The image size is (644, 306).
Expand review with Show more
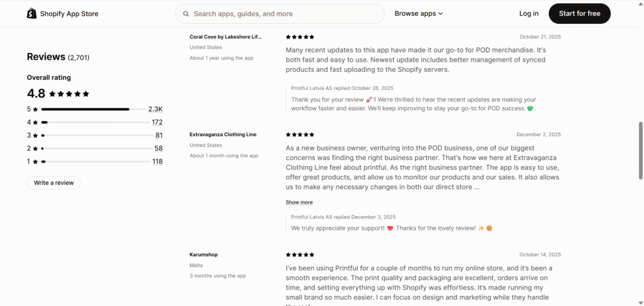[299, 203]
